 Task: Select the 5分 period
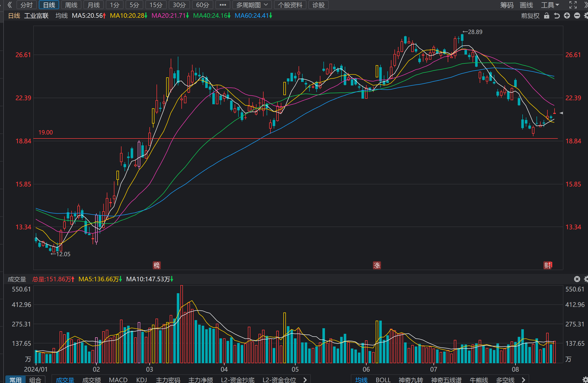click(134, 5)
